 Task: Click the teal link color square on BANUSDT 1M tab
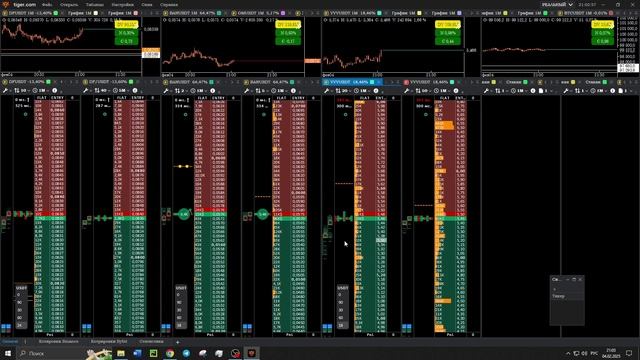(x=219, y=13)
